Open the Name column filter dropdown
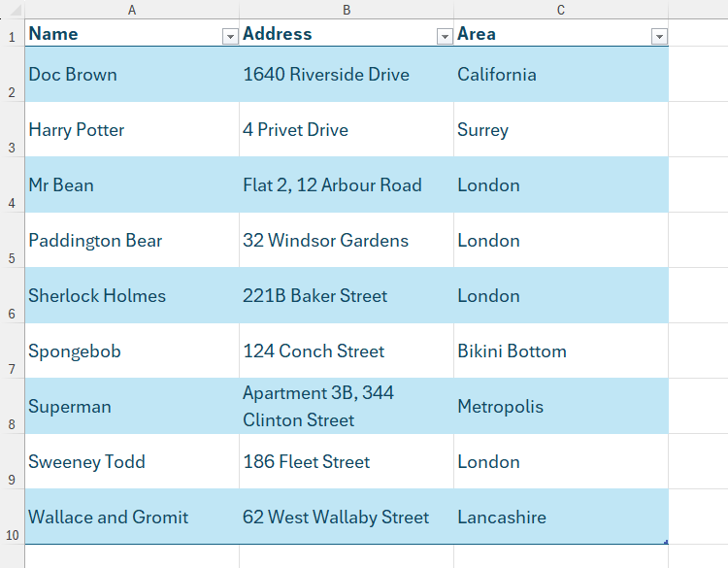The width and height of the screenshot is (728, 568). (230, 36)
